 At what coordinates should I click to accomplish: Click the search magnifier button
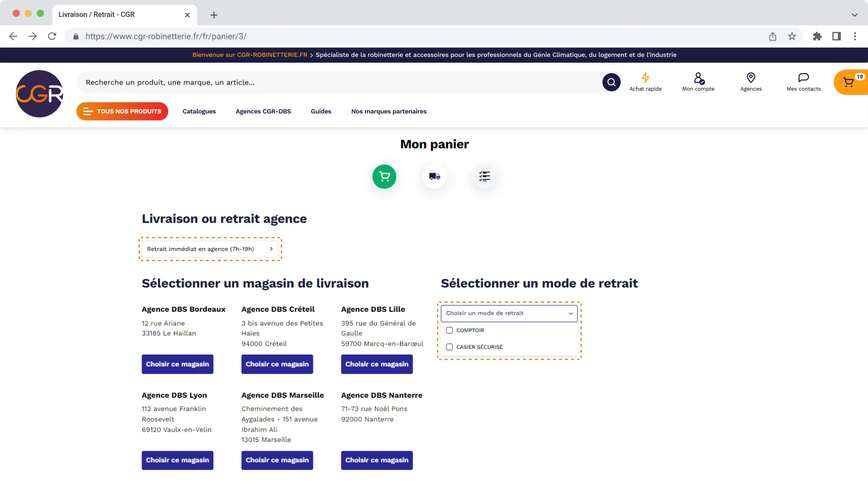click(611, 82)
